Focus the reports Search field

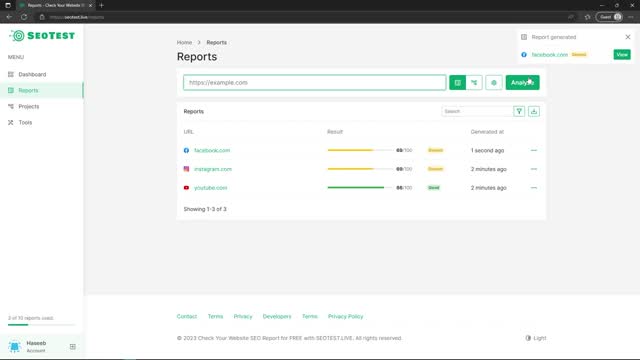(477, 111)
